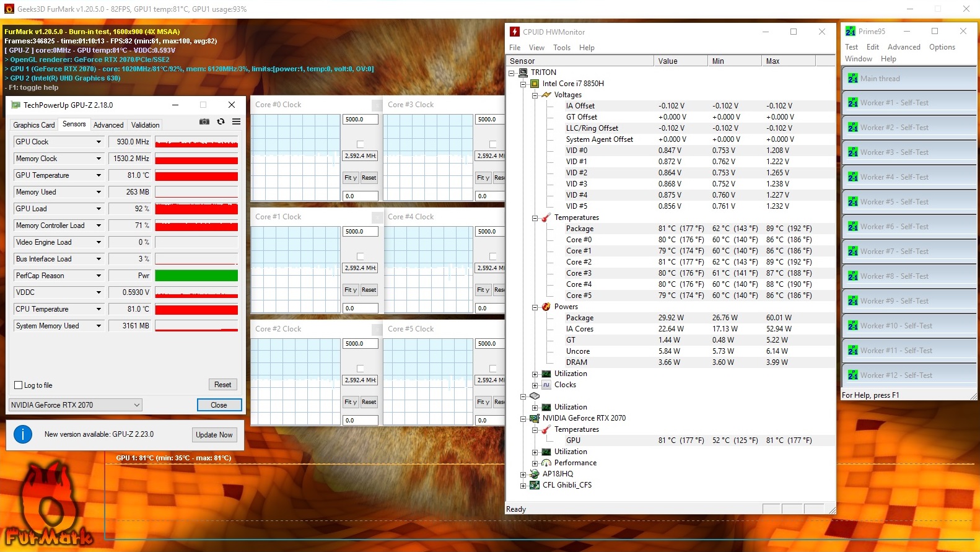The height and width of the screenshot is (552, 980).
Task: Click the green PerfCap Reason graph bar
Action: (196, 276)
